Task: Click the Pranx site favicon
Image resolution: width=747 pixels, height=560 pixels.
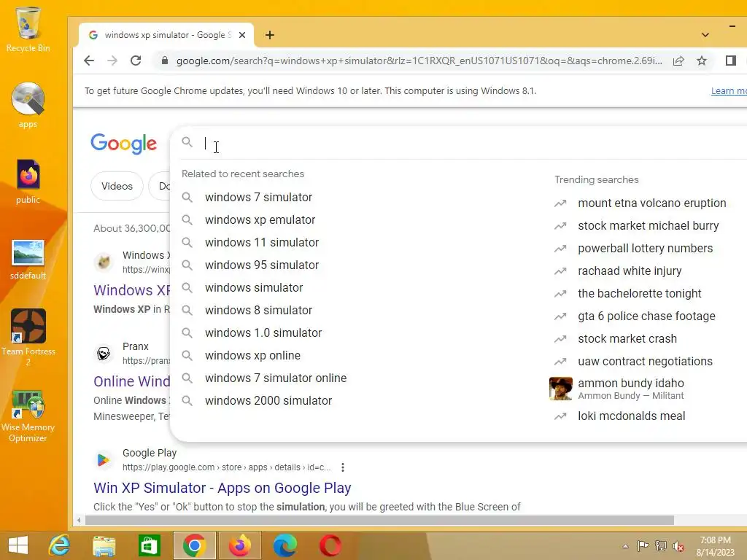Action: coord(104,354)
